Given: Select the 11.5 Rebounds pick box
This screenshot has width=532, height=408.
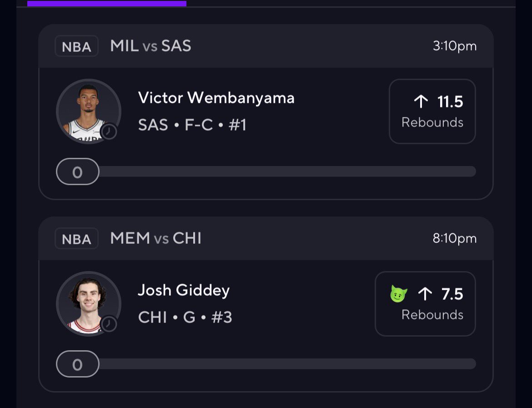Looking at the screenshot, I should click(432, 111).
